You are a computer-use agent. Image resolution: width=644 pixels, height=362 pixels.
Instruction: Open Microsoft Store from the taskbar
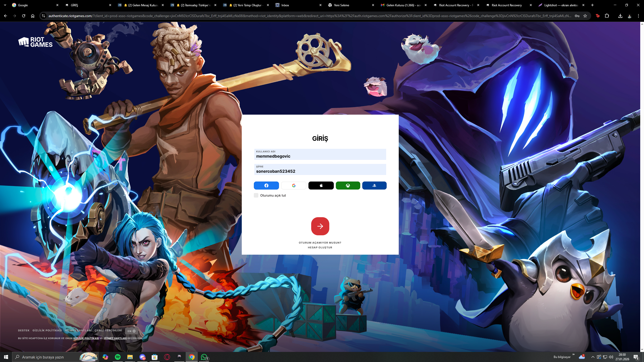pyautogui.click(x=155, y=357)
